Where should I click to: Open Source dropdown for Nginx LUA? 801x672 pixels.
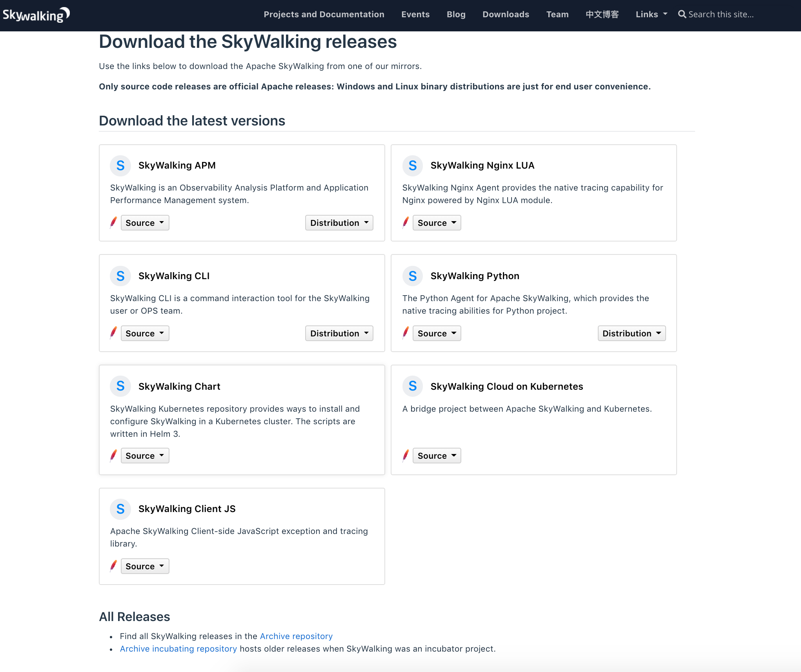click(437, 223)
